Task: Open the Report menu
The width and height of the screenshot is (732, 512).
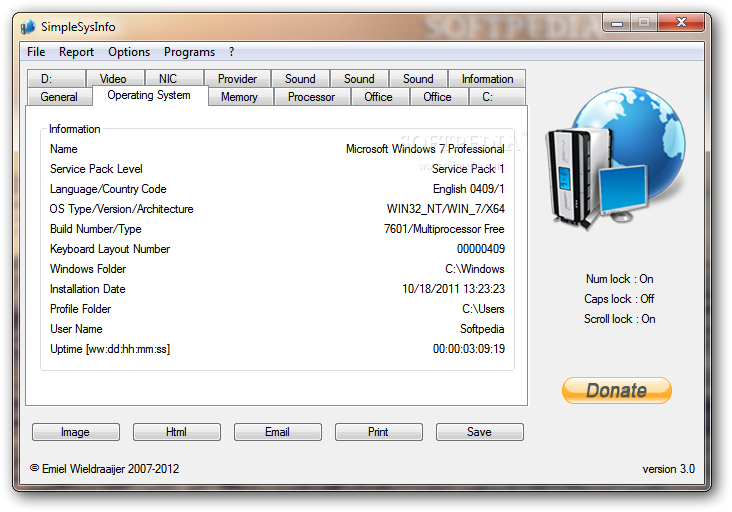Action: (x=76, y=52)
